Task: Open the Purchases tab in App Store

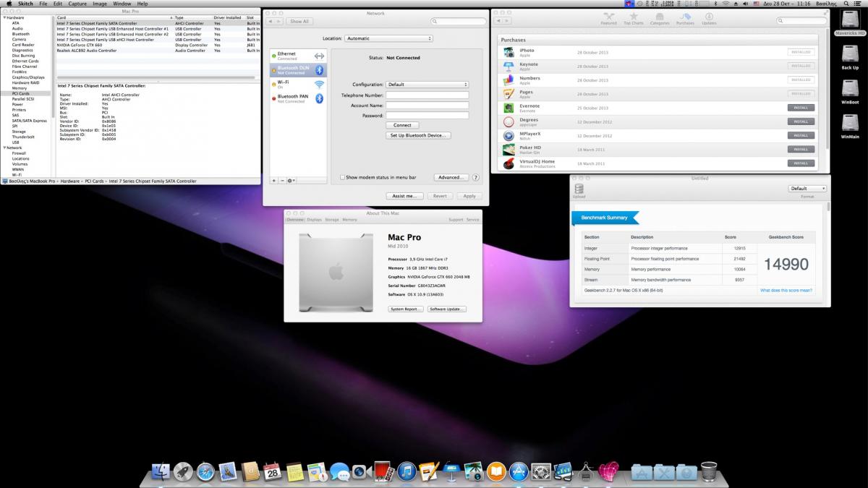Action: pos(684,18)
